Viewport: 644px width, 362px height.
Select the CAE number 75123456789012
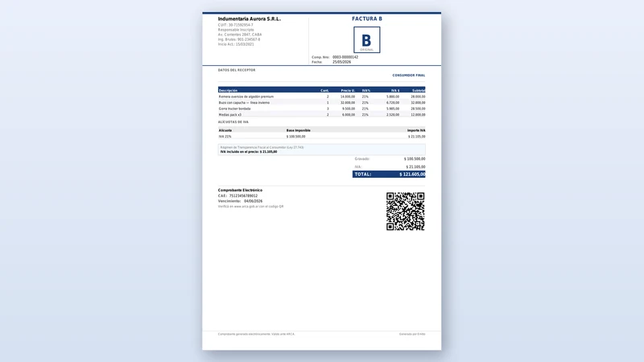click(x=243, y=196)
